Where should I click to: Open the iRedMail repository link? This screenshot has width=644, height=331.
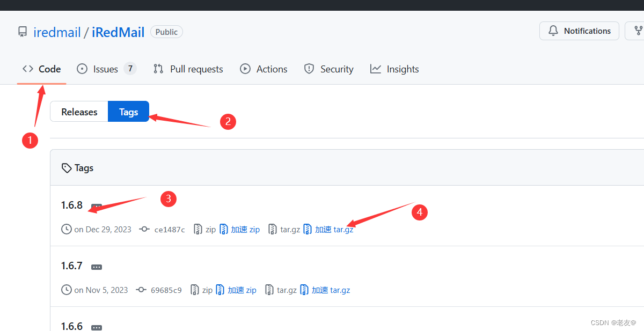tap(118, 32)
